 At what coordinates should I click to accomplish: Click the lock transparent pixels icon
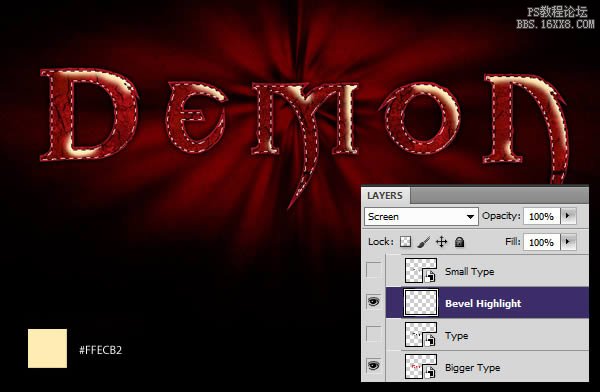pos(406,242)
